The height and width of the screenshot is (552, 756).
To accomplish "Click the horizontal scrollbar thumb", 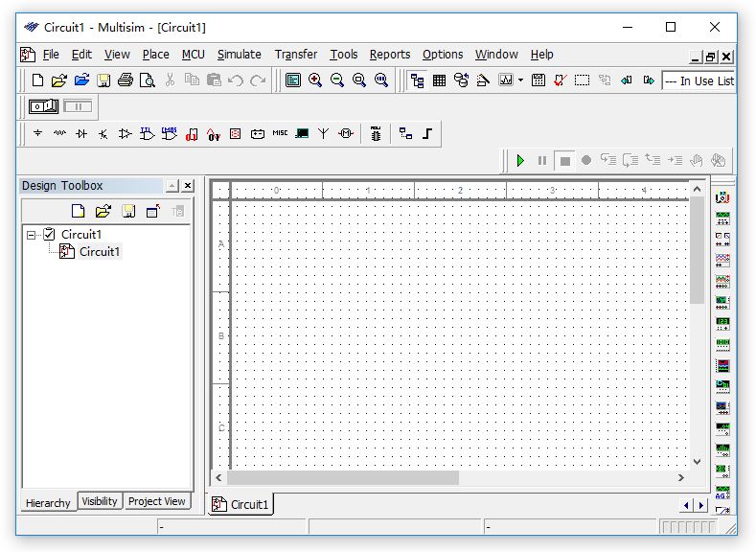I will (343, 478).
